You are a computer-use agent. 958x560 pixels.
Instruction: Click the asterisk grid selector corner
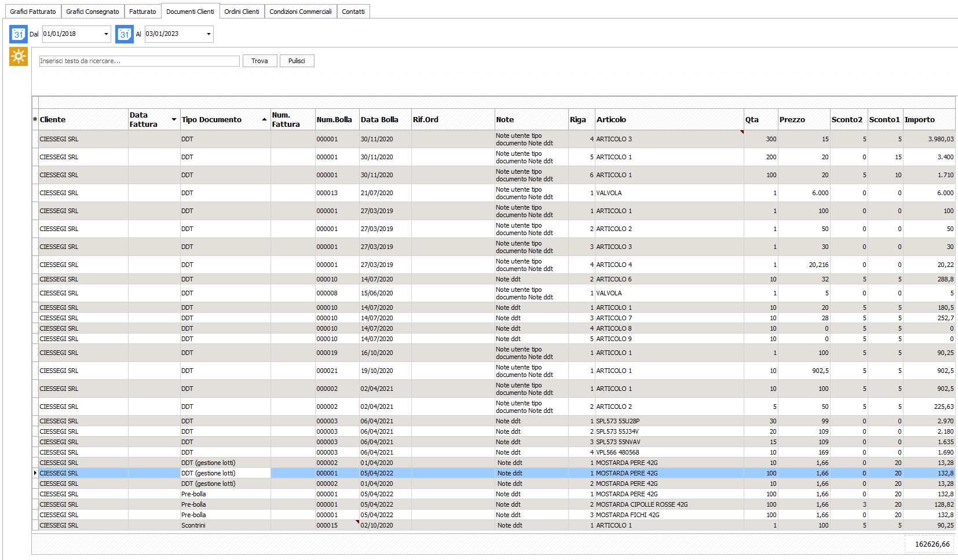pos(35,119)
